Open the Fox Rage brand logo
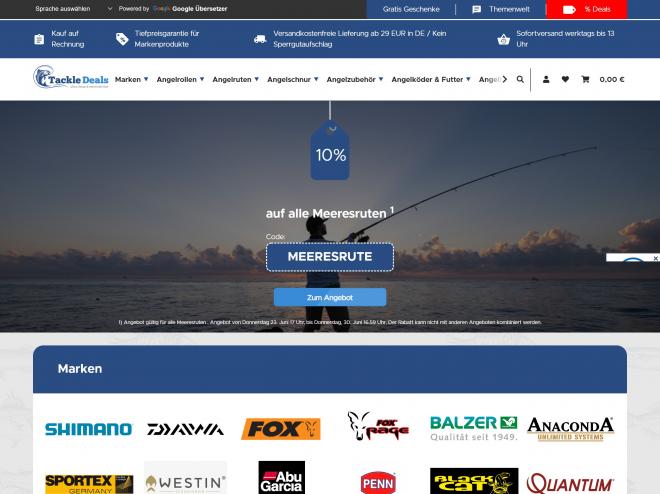The image size is (660, 494). tap(378, 426)
